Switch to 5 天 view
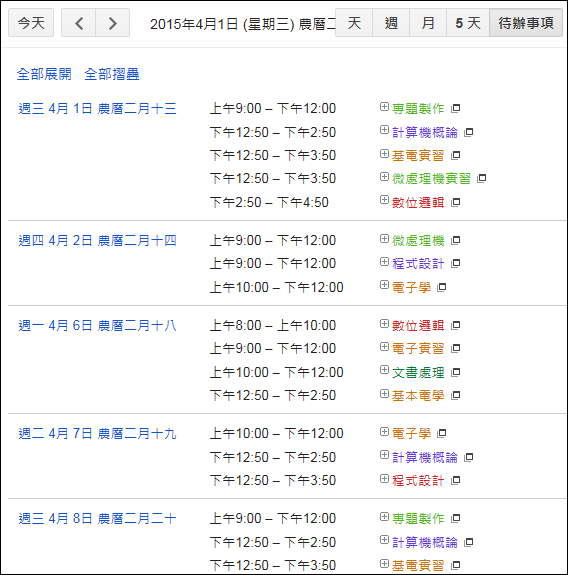568x575 pixels. pos(468,23)
